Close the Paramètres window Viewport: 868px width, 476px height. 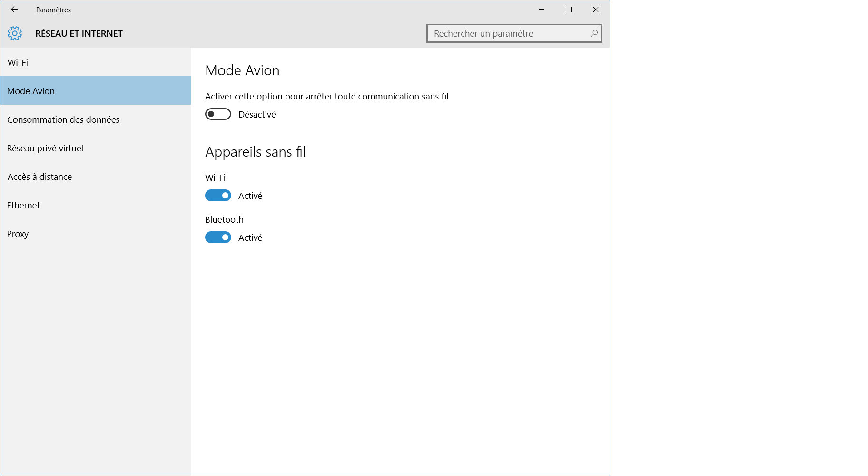596,10
